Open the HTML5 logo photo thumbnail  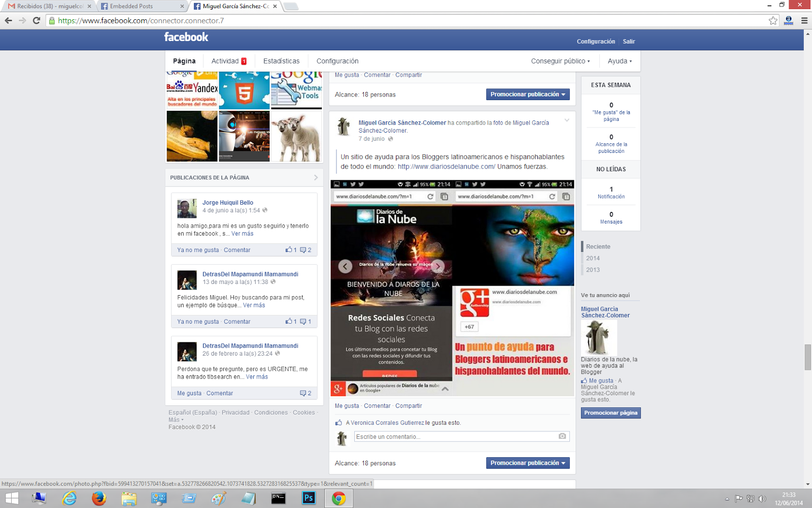point(244,90)
